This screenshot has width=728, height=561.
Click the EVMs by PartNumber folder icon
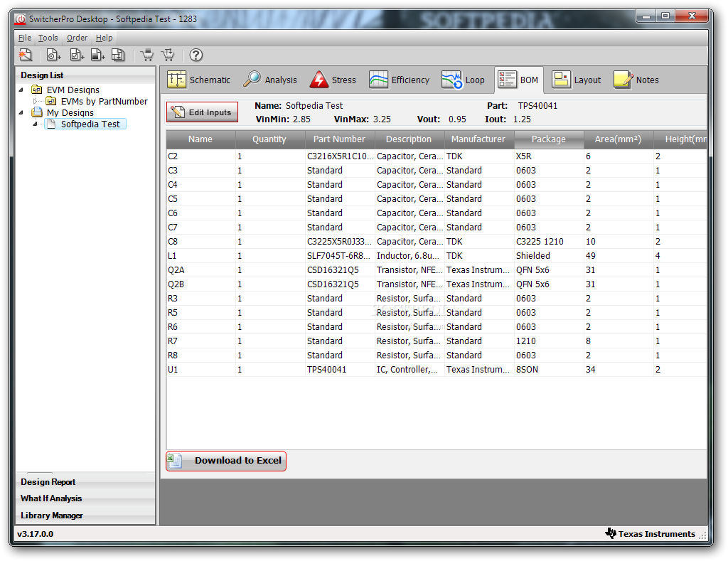(51, 101)
